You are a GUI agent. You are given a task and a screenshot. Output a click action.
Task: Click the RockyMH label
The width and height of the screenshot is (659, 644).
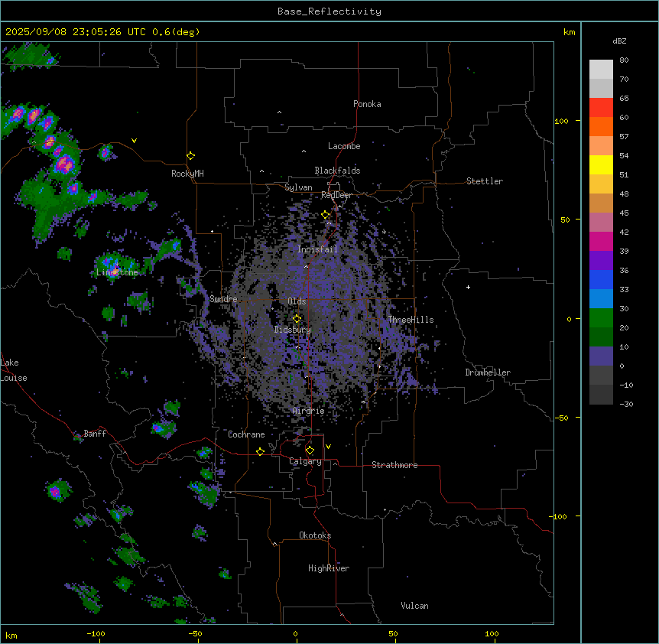pos(187,174)
